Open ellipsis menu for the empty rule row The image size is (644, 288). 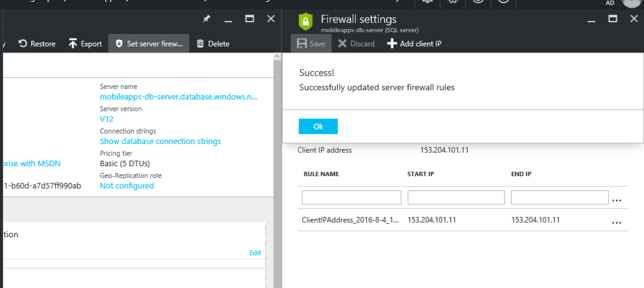(616, 201)
